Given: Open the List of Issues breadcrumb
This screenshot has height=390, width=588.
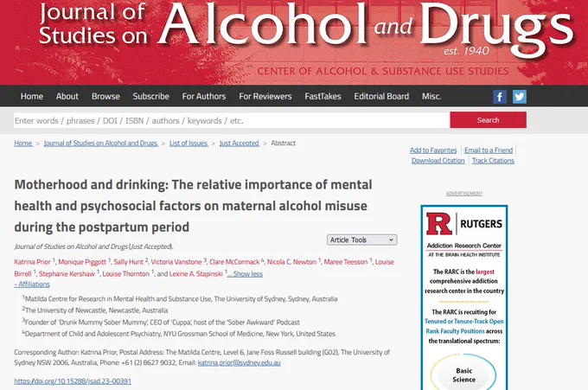Looking at the screenshot, I should point(189,144).
